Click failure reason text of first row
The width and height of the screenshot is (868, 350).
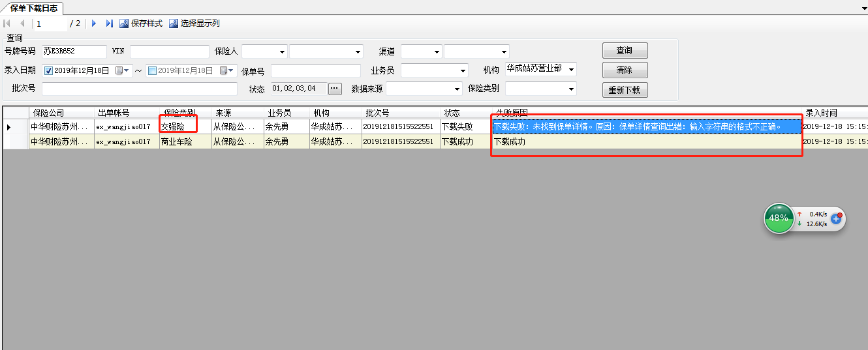(x=638, y=126)
